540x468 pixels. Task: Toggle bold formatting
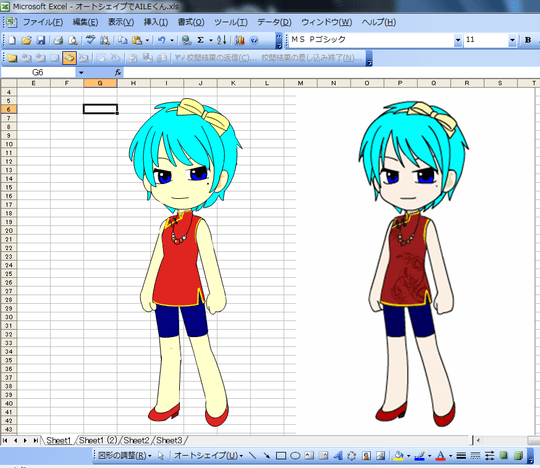point(528,40)
